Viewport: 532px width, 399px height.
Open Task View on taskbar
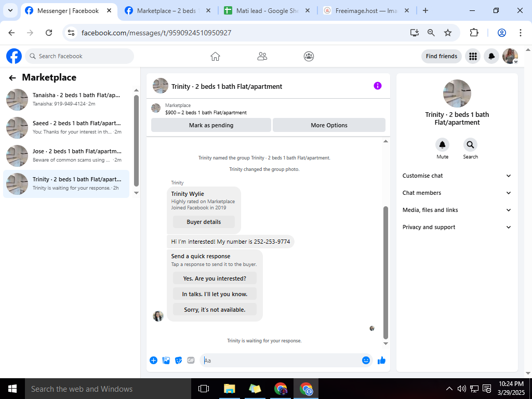204,389
